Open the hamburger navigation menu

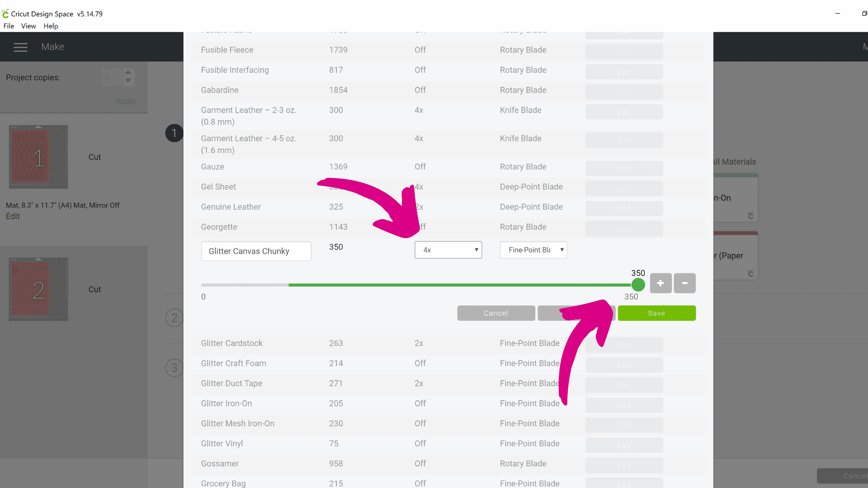pos(20,47)
